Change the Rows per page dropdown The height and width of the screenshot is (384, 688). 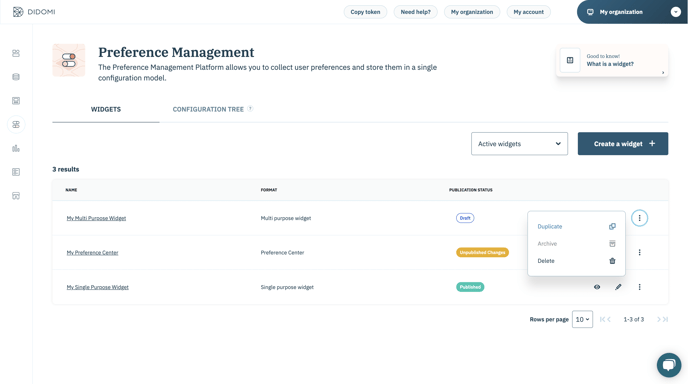click(582, 319)
